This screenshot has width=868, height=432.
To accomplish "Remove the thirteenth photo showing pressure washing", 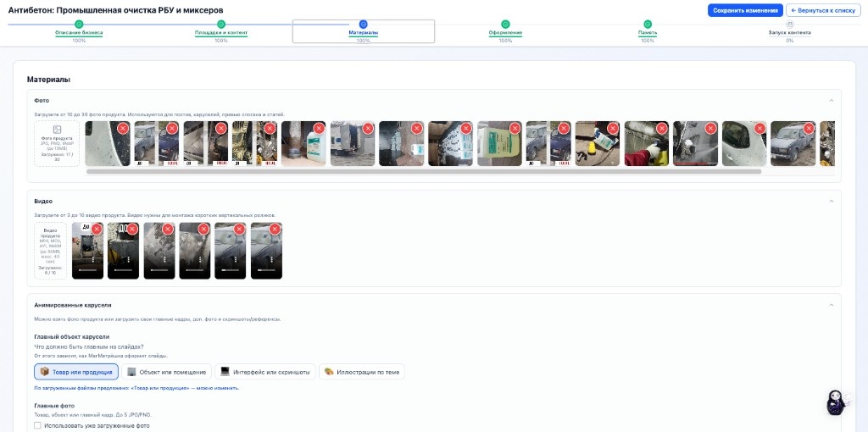I will [x=710, y=128].
